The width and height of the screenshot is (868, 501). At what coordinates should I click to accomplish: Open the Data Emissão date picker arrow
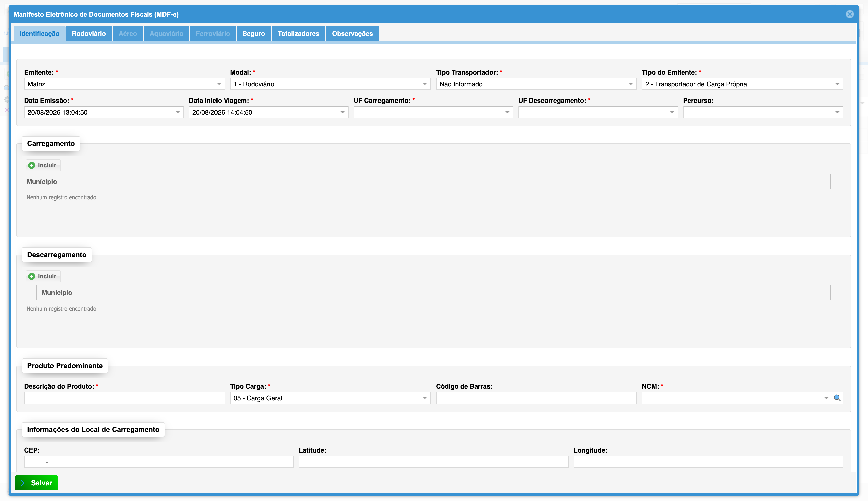pyautogui.click(x=178, y=112)
